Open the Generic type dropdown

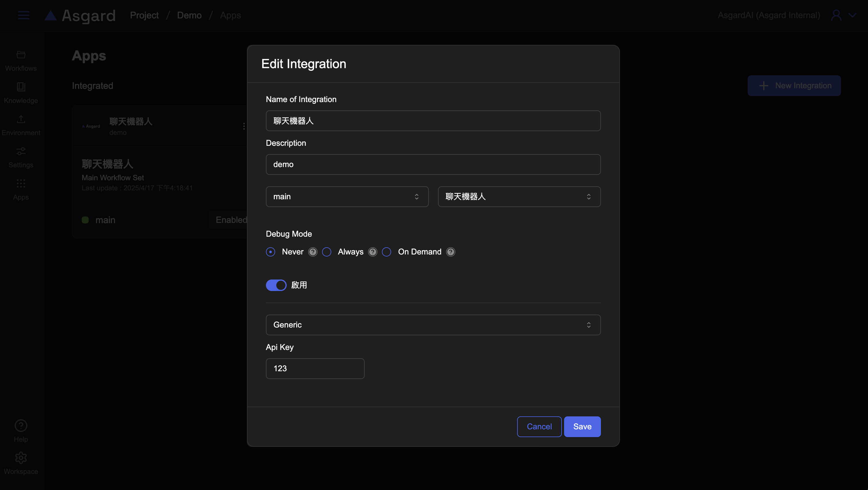pos(433,325)
